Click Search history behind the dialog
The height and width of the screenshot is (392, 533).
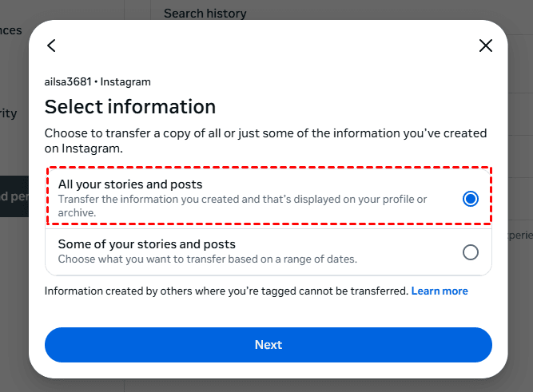pyautogui.click(x=205, y=13)
